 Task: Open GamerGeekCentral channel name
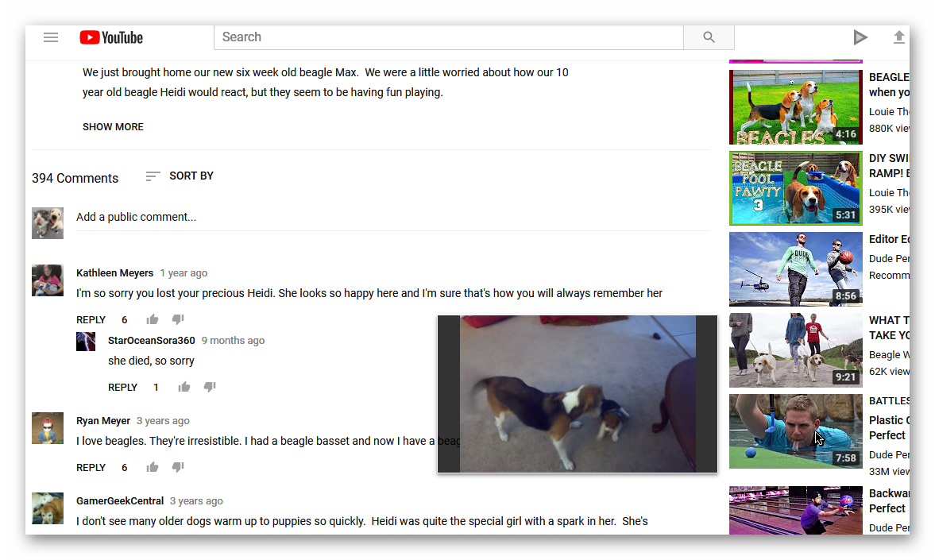(x=120, y=501)
